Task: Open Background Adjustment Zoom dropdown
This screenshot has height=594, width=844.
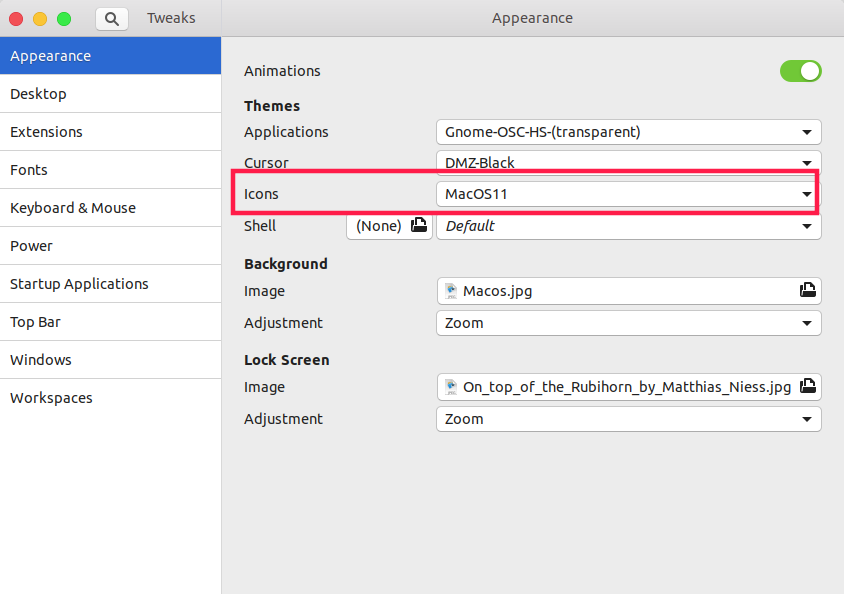Action: point(629,323)
